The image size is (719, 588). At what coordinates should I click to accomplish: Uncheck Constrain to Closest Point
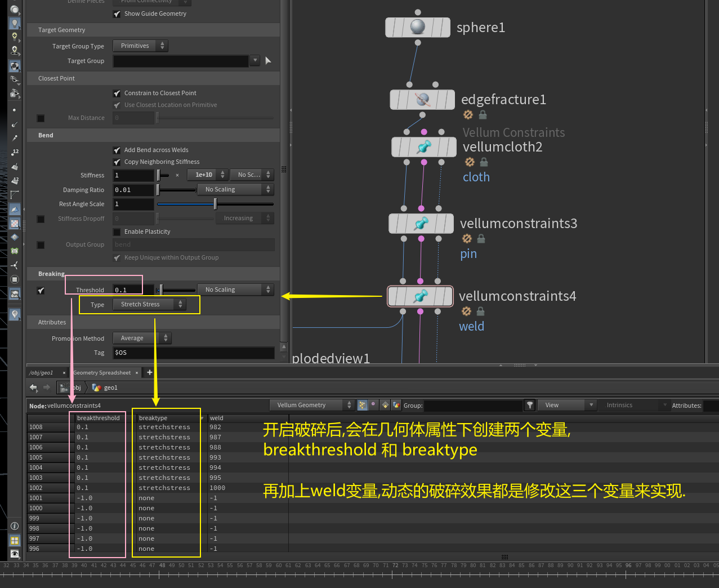click(x=117, y=93)
